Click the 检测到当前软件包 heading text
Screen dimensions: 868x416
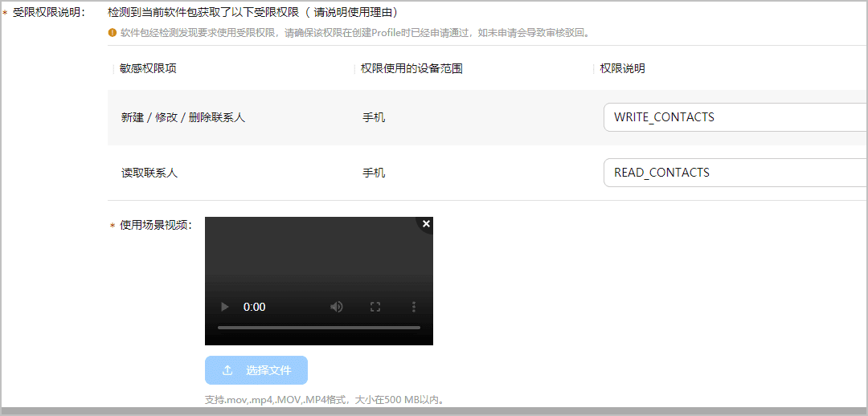(253, 12)
